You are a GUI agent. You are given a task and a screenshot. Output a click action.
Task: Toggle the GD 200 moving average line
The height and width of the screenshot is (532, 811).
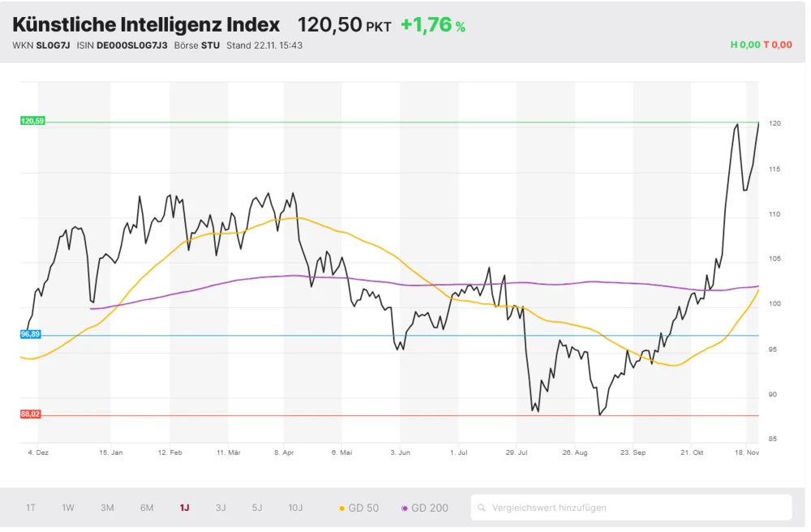(431, 507)
